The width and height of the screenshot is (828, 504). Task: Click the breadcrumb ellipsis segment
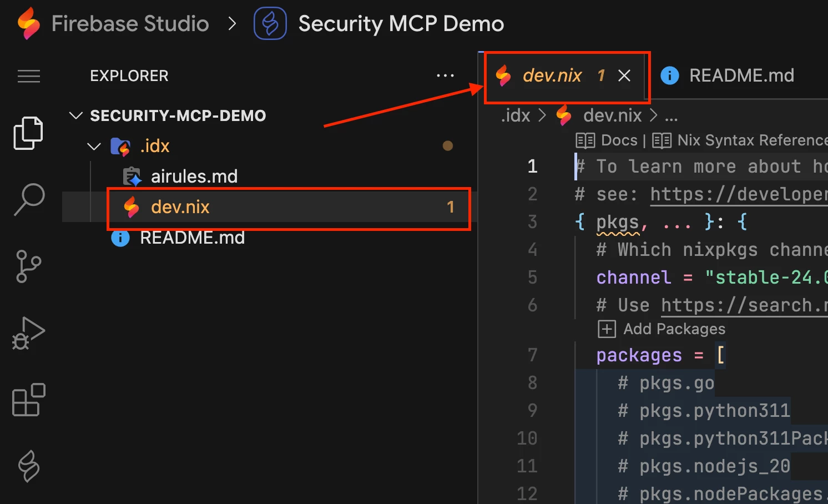[672, 117]
